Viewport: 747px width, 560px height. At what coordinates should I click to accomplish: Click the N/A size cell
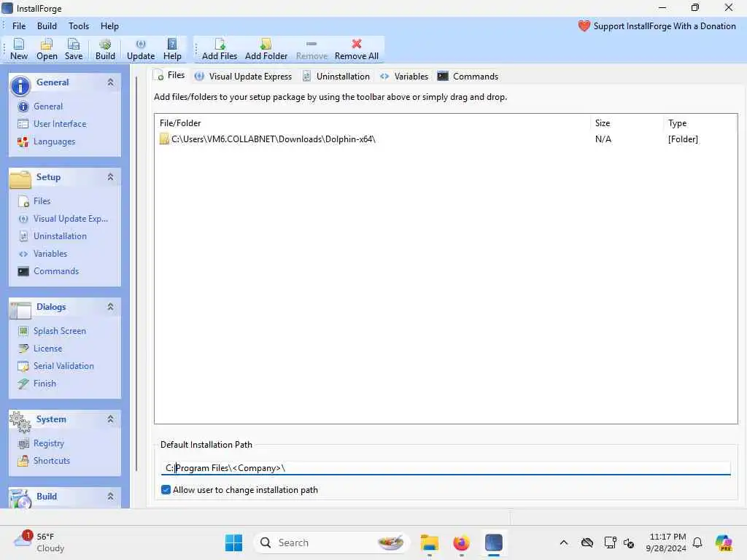(603, 139)
